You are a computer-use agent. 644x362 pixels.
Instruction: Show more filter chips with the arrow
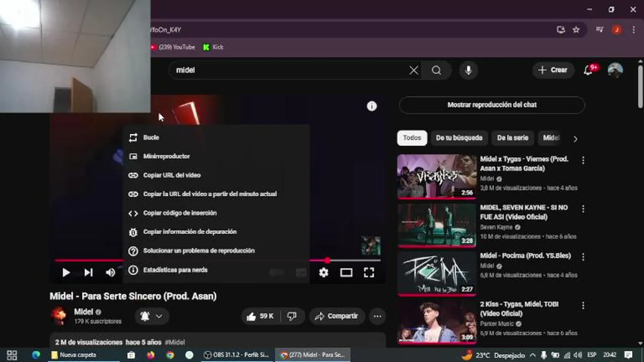pyautogui.click(x=576, y=139)
